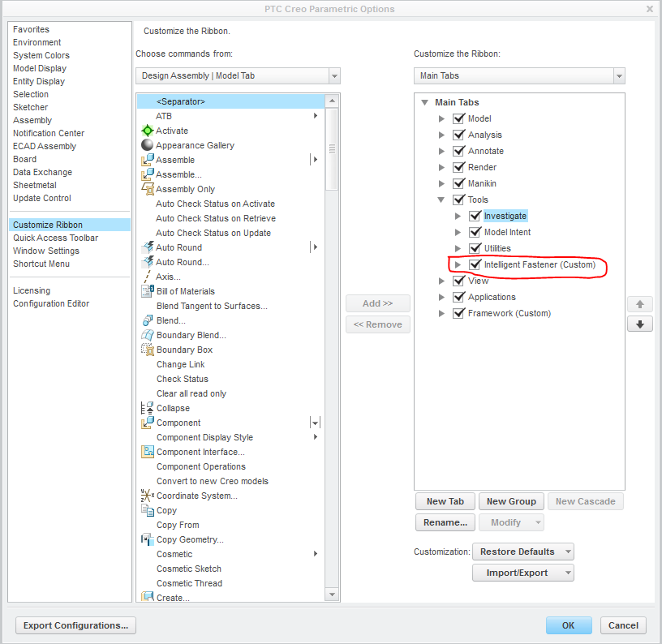Image resolution: width=662 pixels, height=644 pixels.
Task: Click the commands list scrollbar thumb
Action: (332, 149)
